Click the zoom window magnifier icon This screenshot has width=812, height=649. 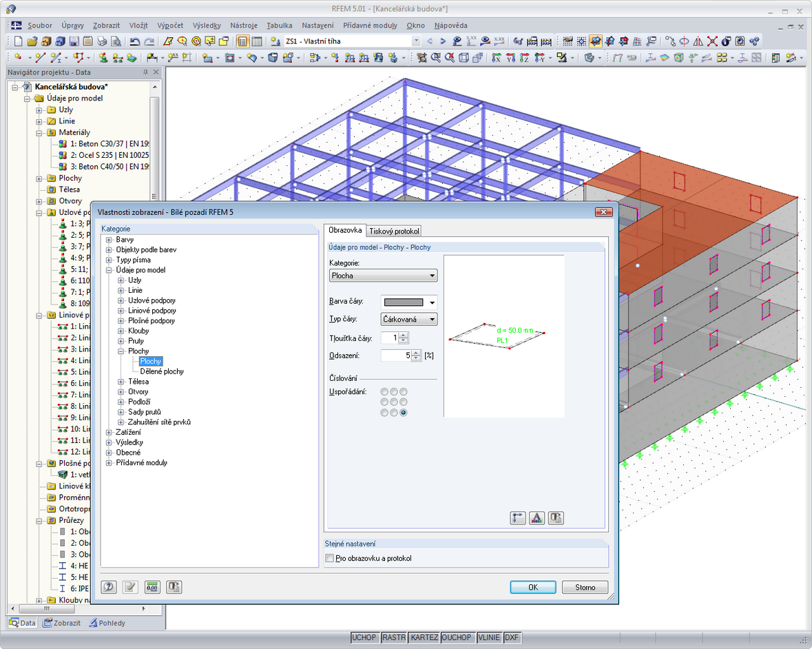435,58
